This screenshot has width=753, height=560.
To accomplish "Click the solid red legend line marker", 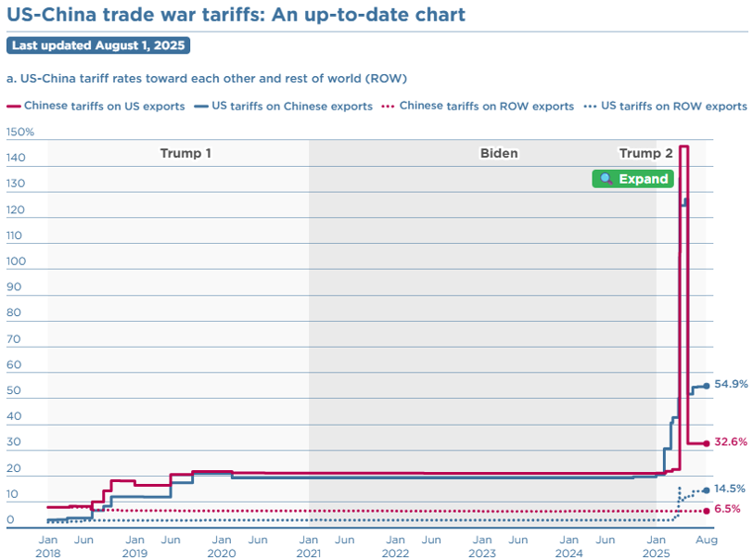I will tap(13, 107).
